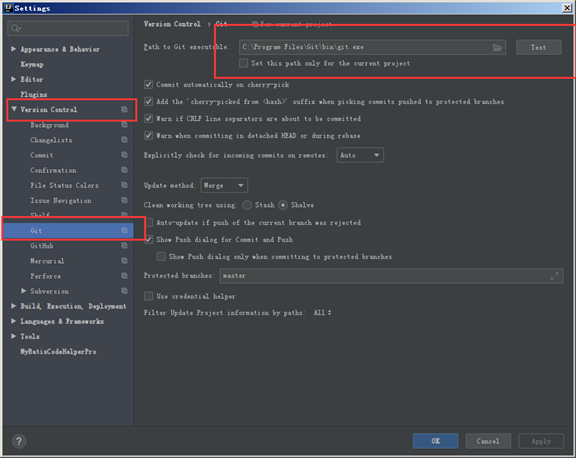Open Perforce settings page

pyautogui.click(x=46, y=276)
